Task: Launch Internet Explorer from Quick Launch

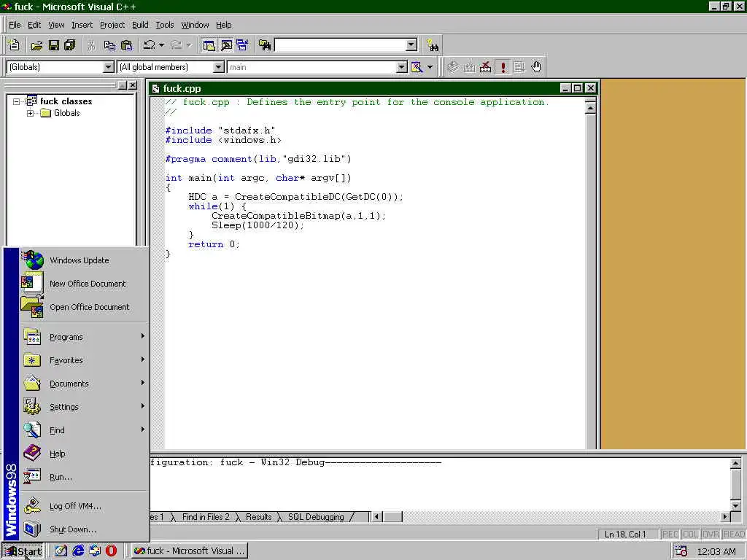Action: click(78, 551)
